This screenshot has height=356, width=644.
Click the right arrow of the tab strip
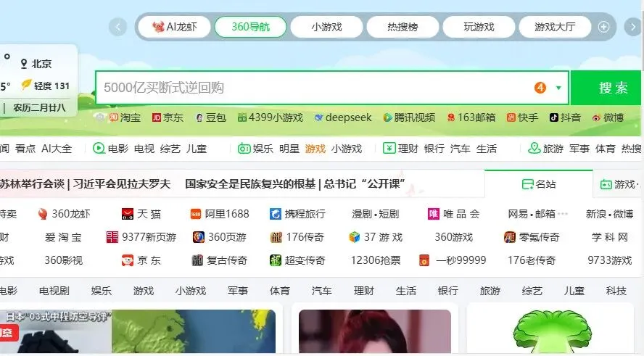632,27
